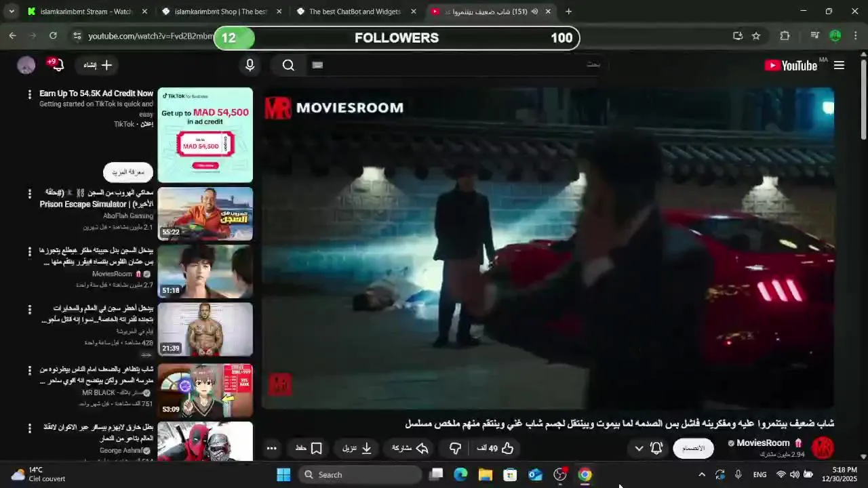Viewport: 868px width, 488px height.
Task: Open the 14°C weather widget on taskbar
Action: pyautogui.click(x=39, y=474)
